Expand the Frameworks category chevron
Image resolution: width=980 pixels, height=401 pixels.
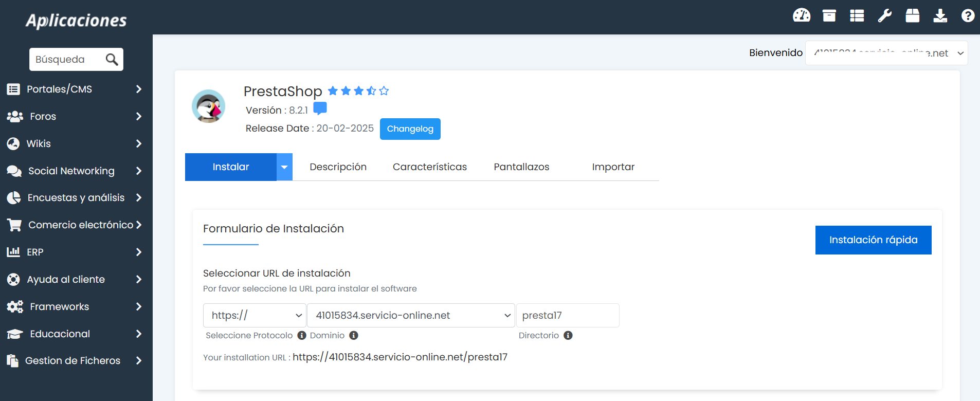139,306
